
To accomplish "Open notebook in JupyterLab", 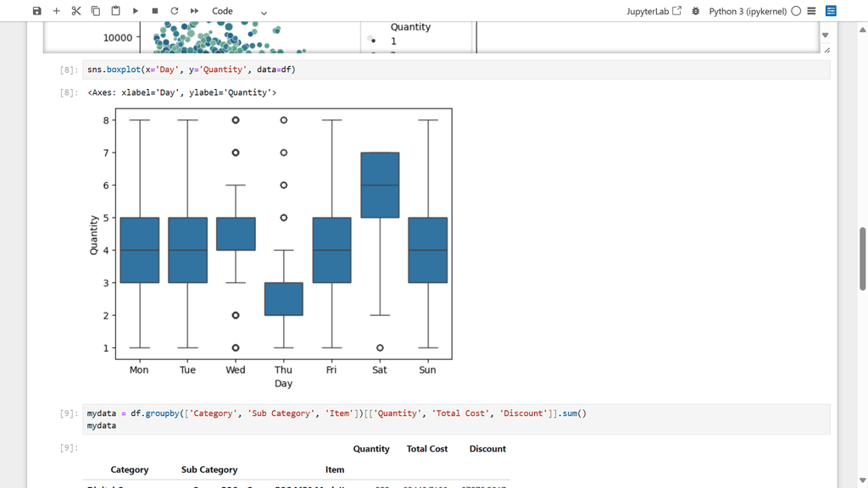I will tap(654, 11).
